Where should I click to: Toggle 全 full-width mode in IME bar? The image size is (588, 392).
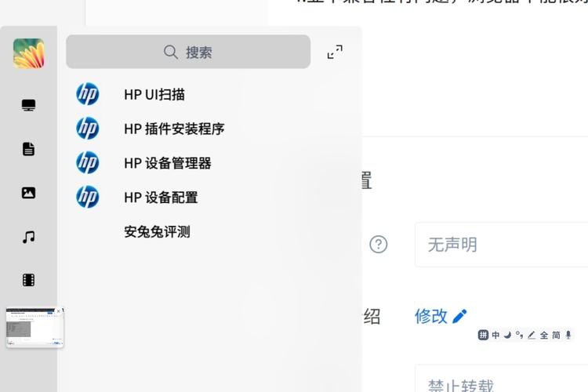[544, 335]
